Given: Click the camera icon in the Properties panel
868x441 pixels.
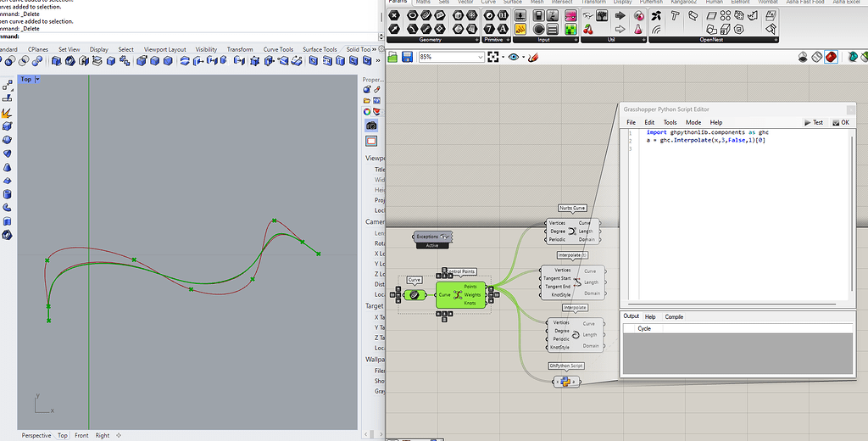Looking at the screenshot, I should [371, 126].
